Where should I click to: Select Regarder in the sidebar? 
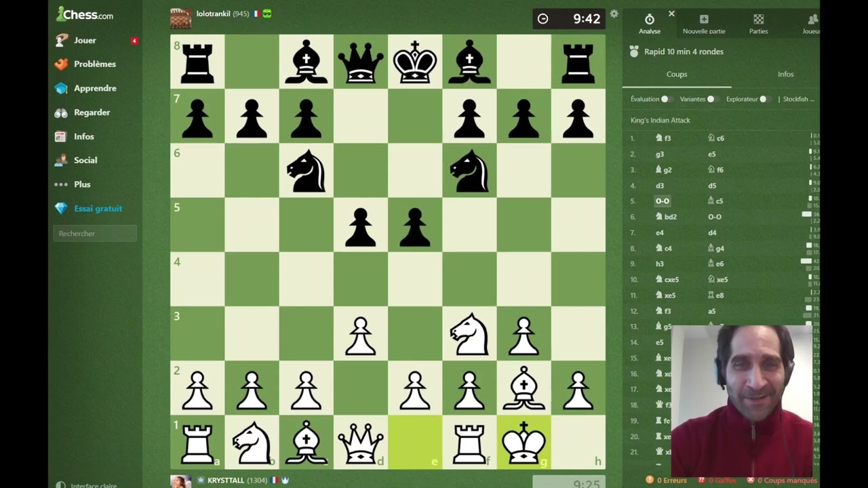click(x=92, y=113)
